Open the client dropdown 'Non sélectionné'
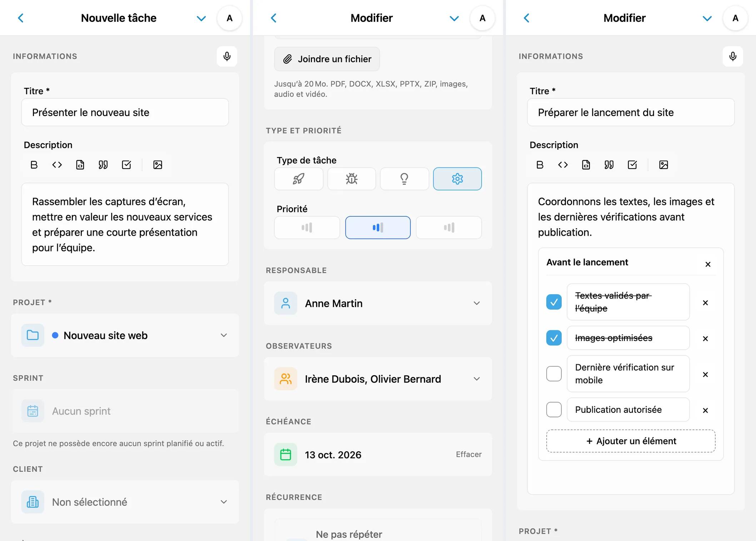 (x=125, y=502)
